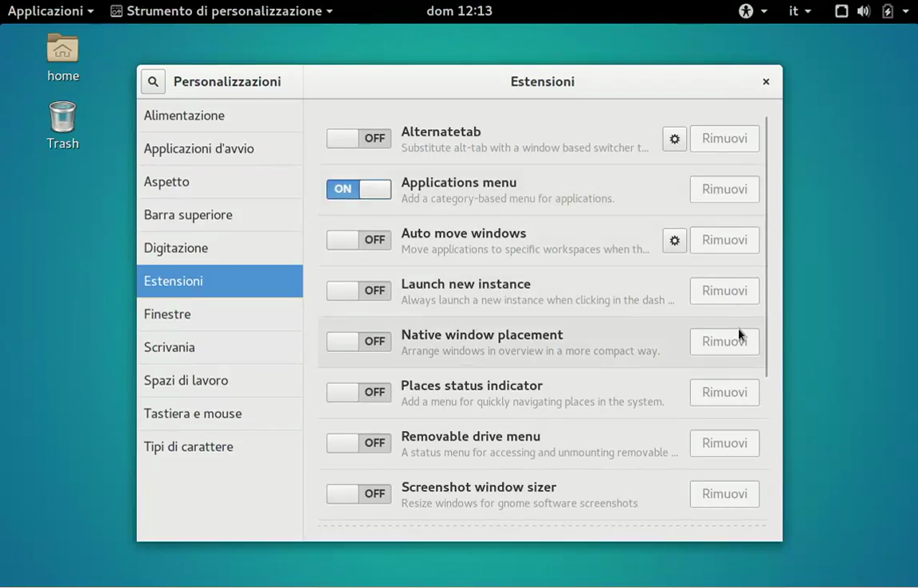Screen dimensions: 918x588
Task: Click the volume speaker icon in top bar
Action: click(863, 11)
